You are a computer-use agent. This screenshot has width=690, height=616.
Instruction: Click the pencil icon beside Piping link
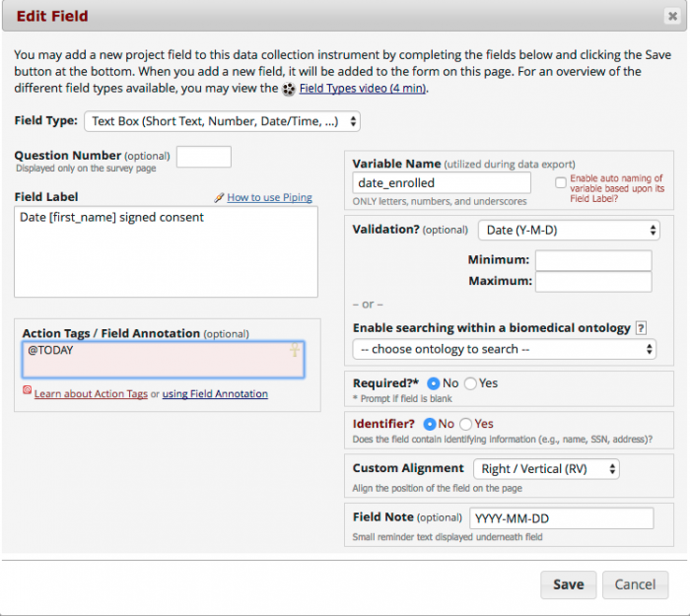(x=219, y=197)
